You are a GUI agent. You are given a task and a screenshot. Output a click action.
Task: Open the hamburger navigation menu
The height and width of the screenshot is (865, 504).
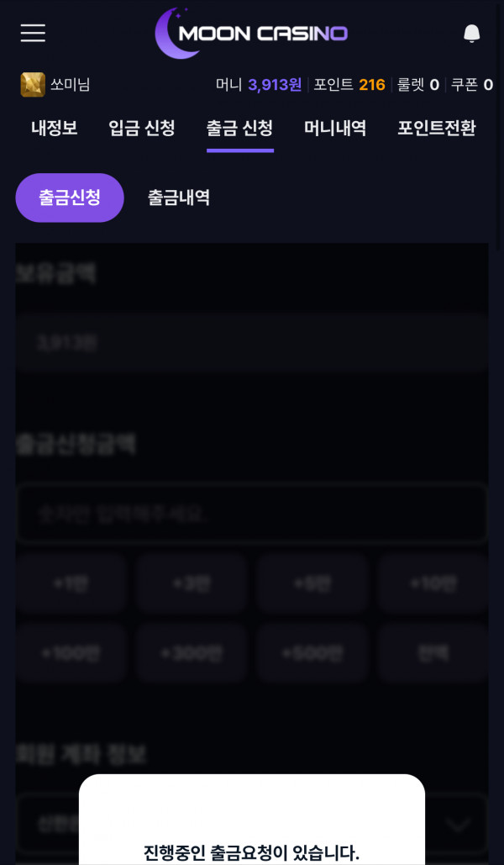[32, 34]
